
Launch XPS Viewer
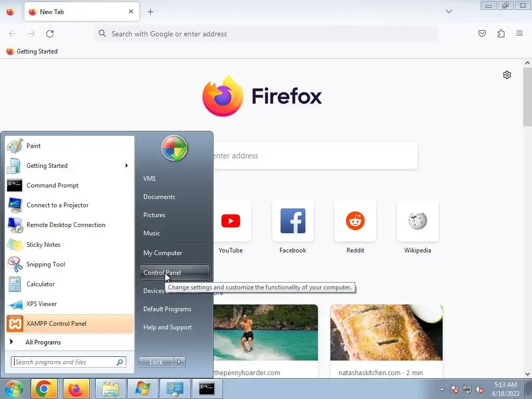(x=70, y=303)
